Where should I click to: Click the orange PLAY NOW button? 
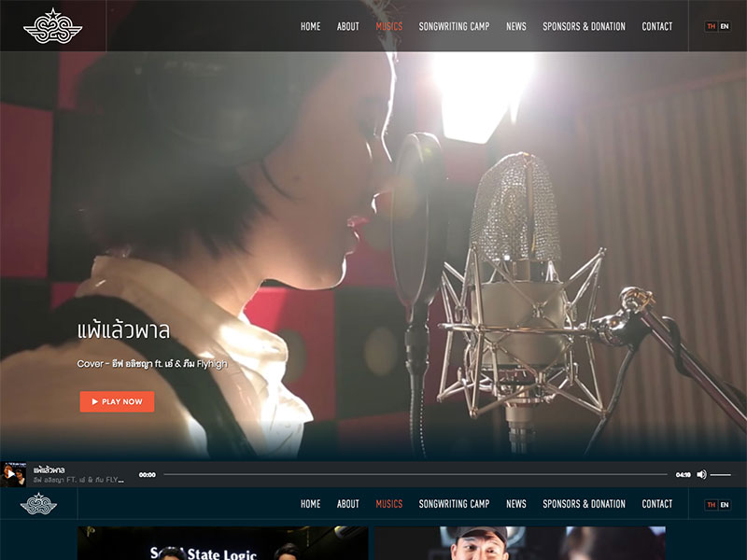pos(117,401)
